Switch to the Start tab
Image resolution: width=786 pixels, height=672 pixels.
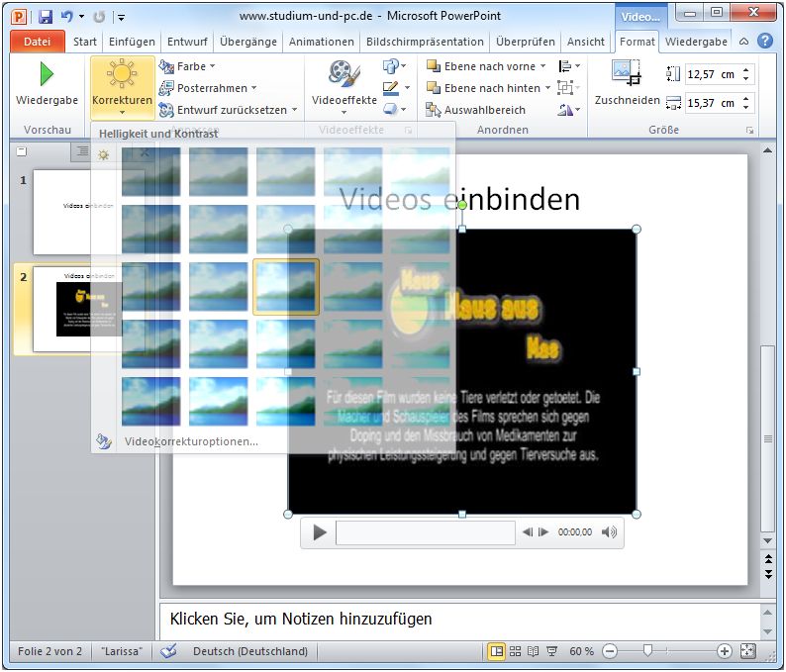[x=85, y=42]
